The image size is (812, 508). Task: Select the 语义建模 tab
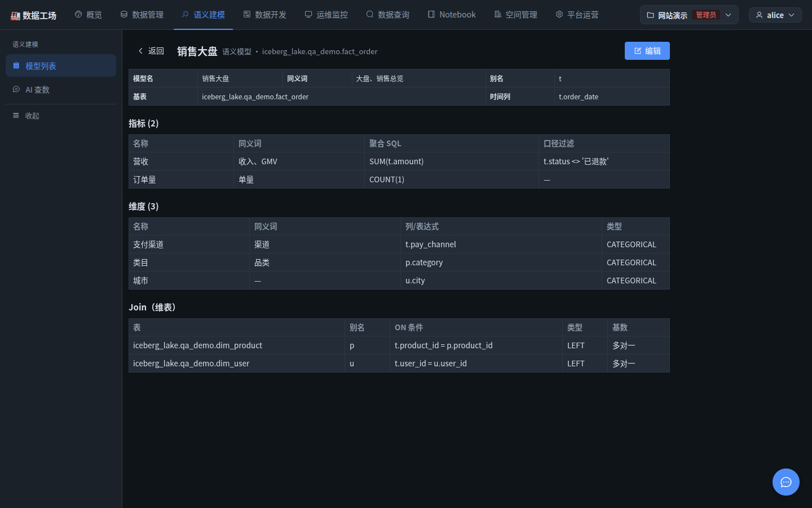(x=204, y=15)
